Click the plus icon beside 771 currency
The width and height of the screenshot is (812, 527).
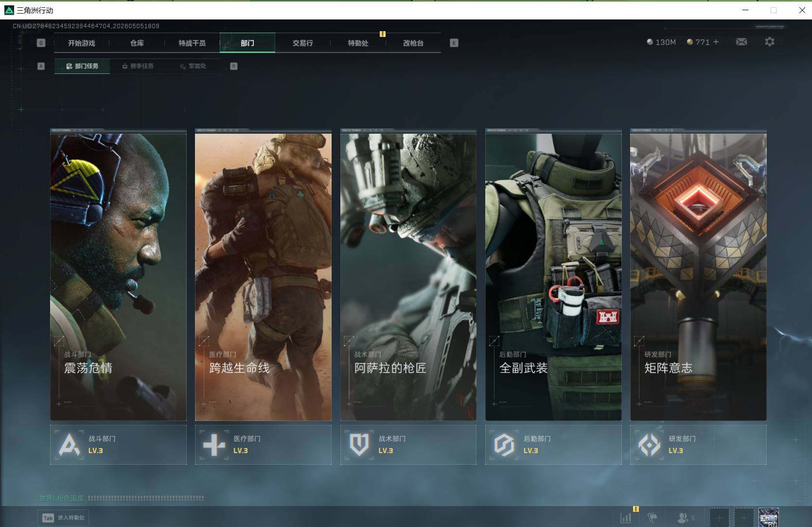(x=716, y=42)
